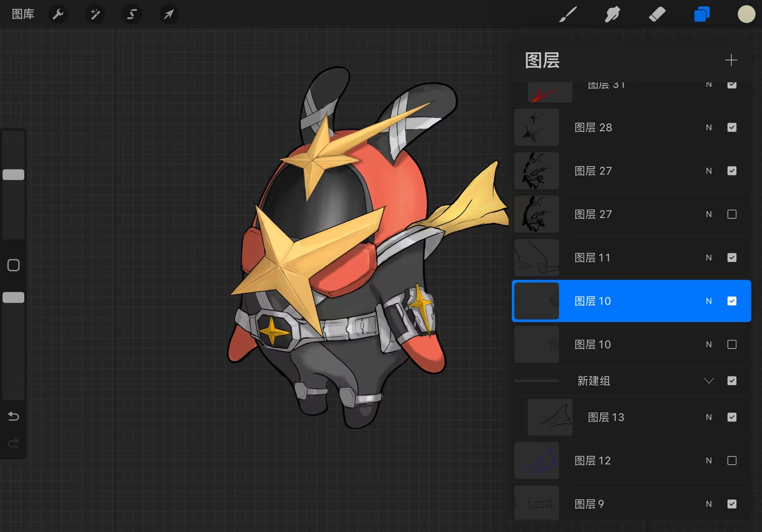
Task: Tap the thumbnail of the highlighted 图层 10
Action: 537,301
